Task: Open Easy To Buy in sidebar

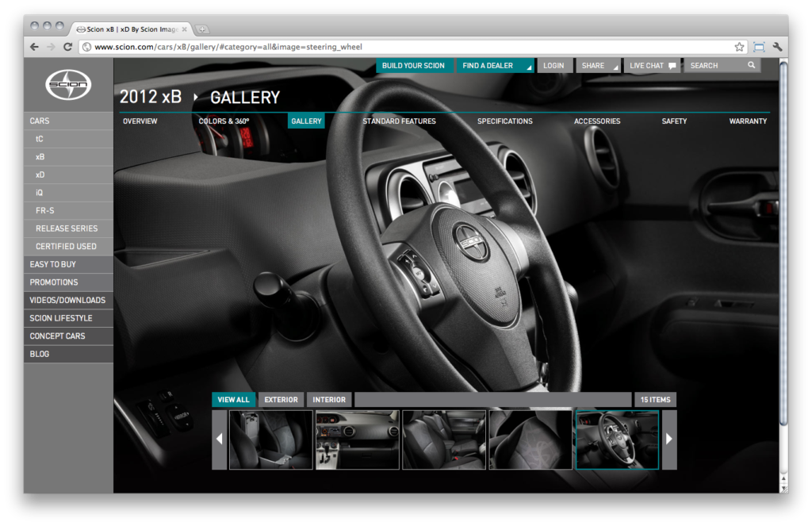Action: tap(68, 264)
